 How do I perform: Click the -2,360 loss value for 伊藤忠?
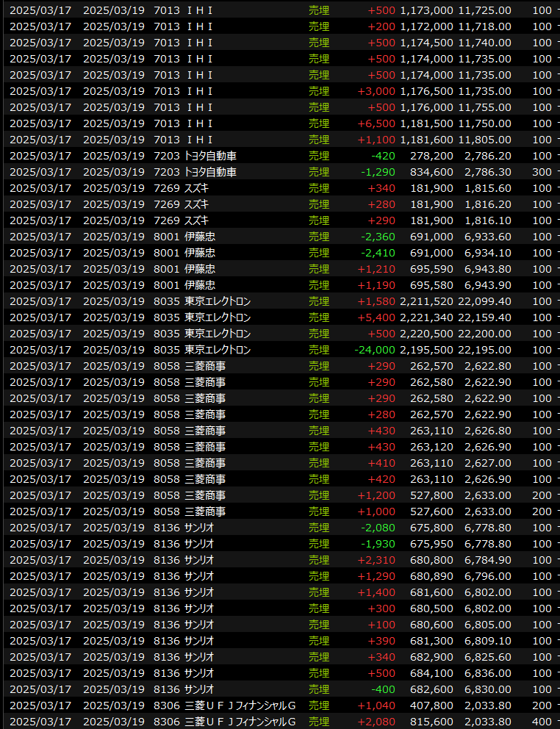pos(378,237)
